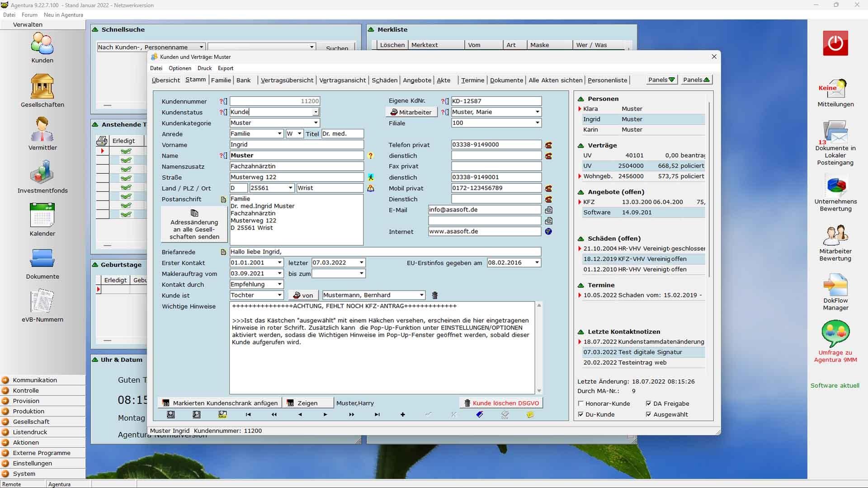Screen dimensions: 868x488
Task: Click the Kunde löschen DSGVO button
Action: [x=501, y=403]
